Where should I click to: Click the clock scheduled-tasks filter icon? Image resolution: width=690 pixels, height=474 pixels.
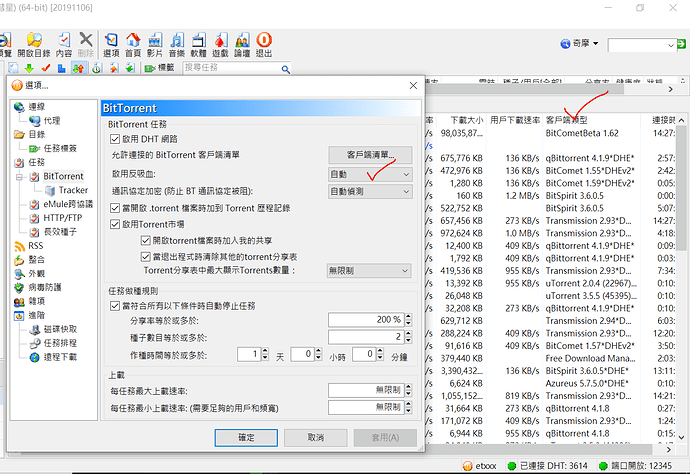pos(97,68)
